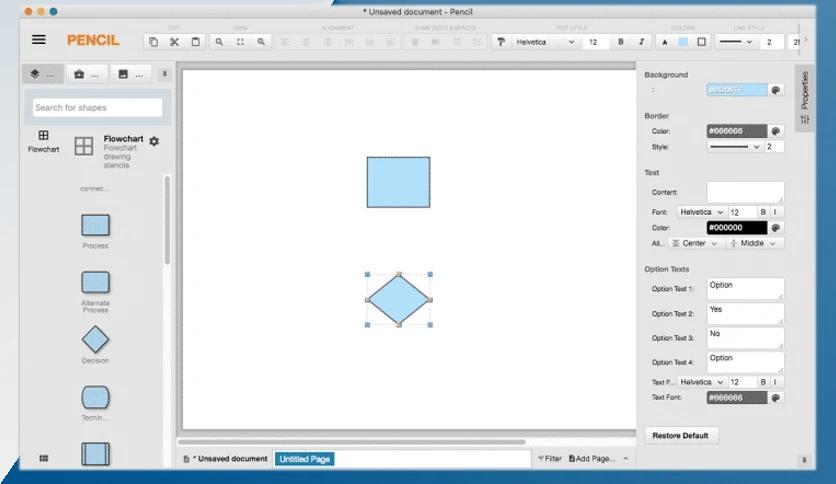The image size is (836, 484).
Task: Click the Paste clipboard icon
Action: coord(195,42)
